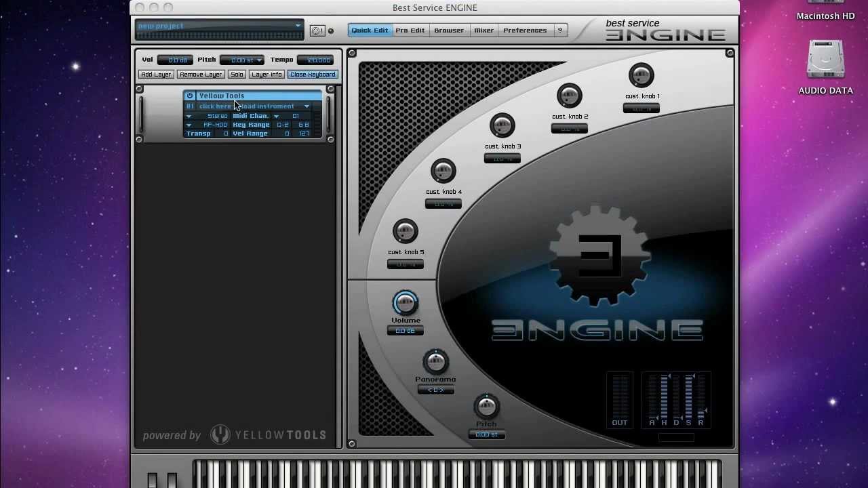Adjust the ADSR Sustain (S) slider

(x=689, y=396)
